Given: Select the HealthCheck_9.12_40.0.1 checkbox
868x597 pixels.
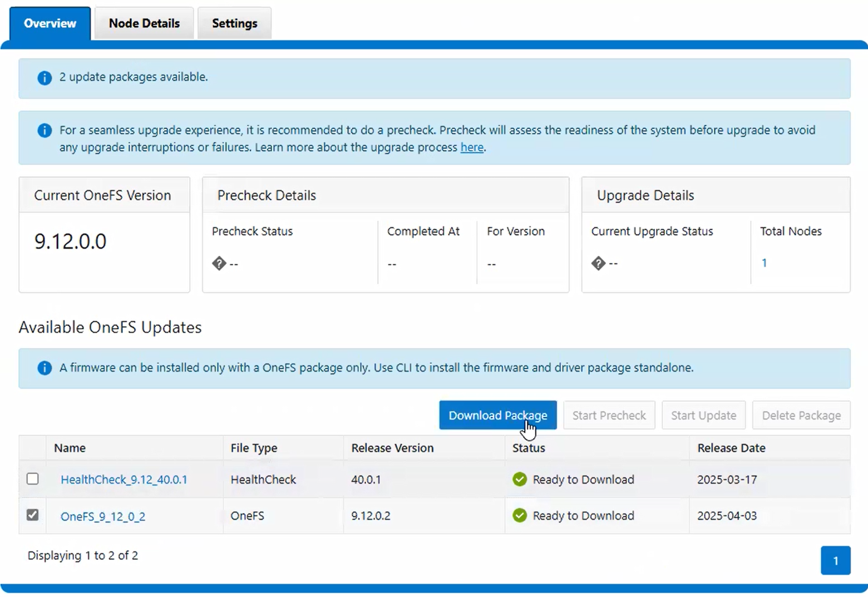Looking at the screenshot, I should pyautogui.click(x=33, y=478).
